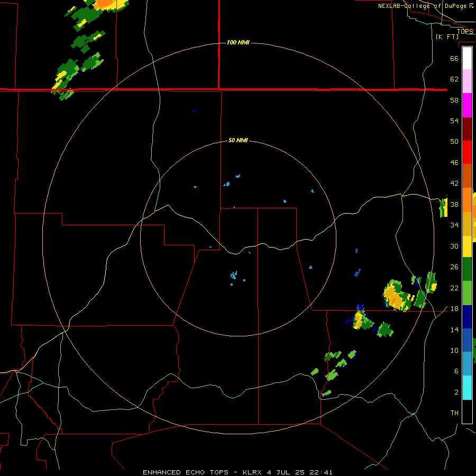This screenshot has width=476, height=476.
Task: Click the legend value '26'
Action: (454, 267)
